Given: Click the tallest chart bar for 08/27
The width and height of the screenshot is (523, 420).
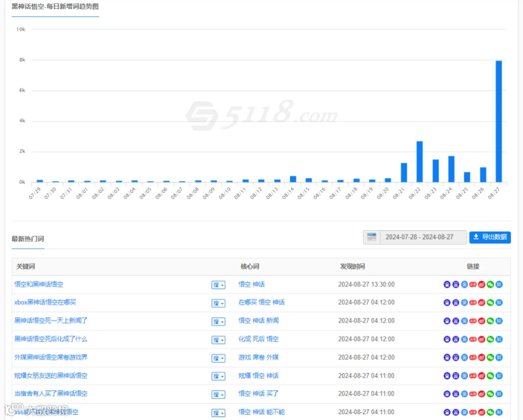Looking at the screenshot, I should (x=499, y=121).
